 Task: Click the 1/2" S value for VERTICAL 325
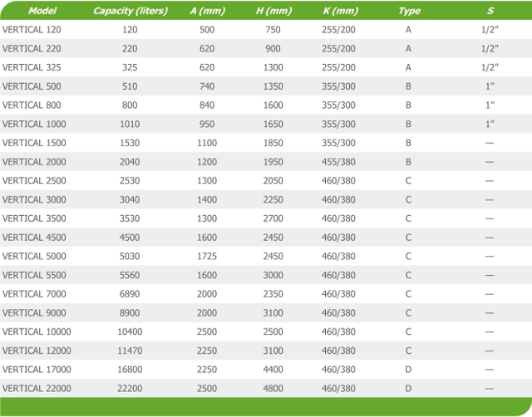[490, 67]
